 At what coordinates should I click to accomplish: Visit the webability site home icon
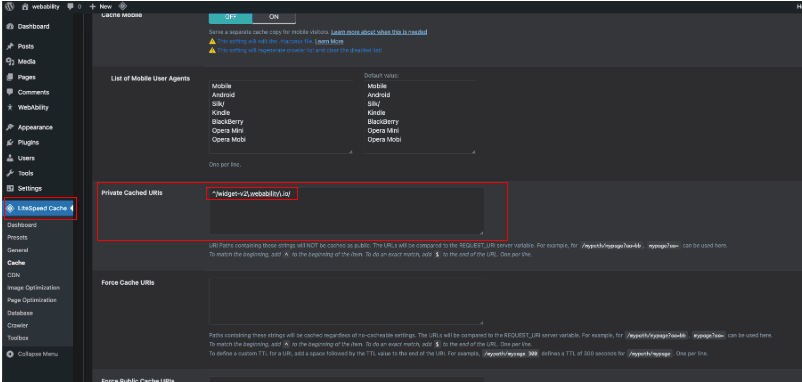tap(25, 7)
